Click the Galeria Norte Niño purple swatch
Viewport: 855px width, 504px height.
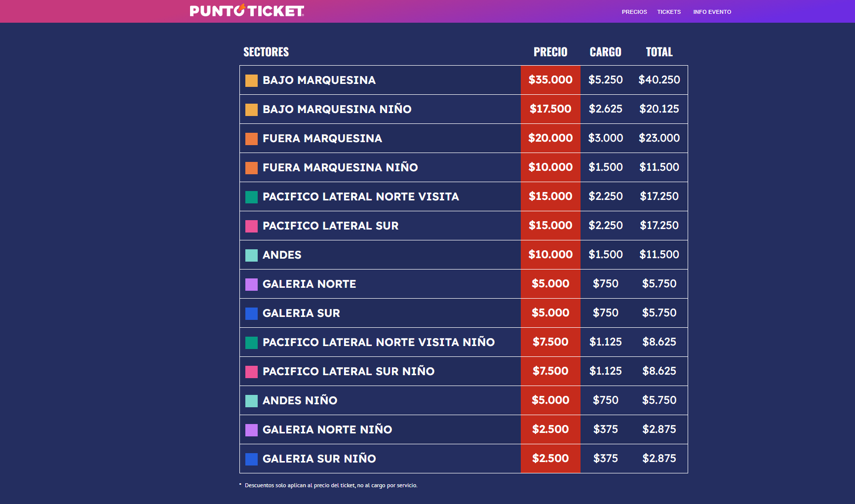(251, 430)
